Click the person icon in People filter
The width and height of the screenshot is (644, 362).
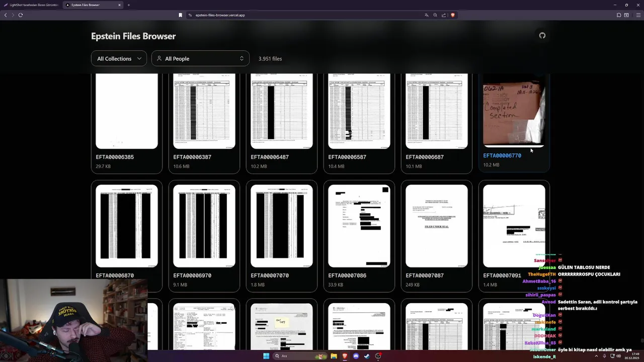click(159, 59)
